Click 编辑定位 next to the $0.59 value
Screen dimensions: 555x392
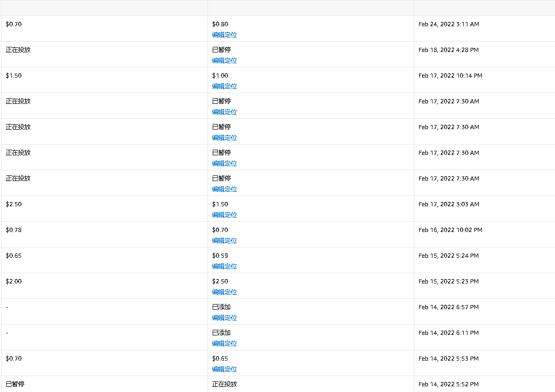pyautogui.click(x=224, y=266)
